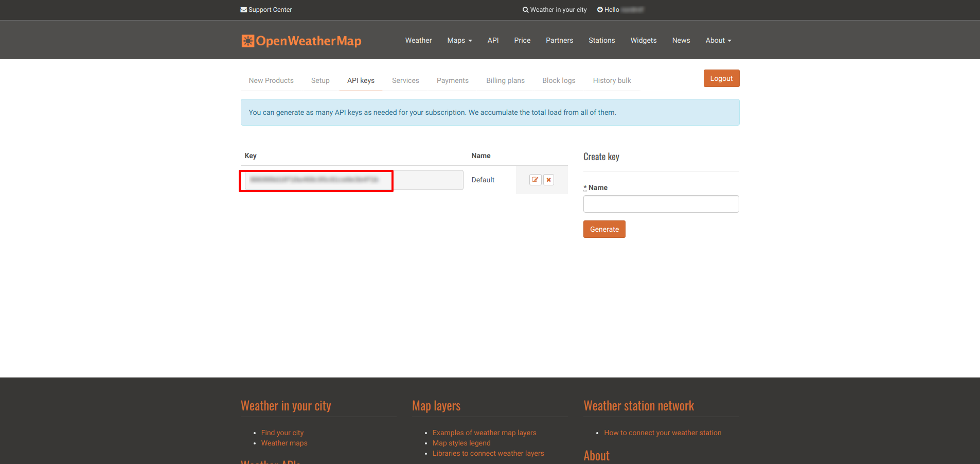The width and height of the screenshot is (980, 464).
Task: Click the Create key heading
Action: coord(601,157)
